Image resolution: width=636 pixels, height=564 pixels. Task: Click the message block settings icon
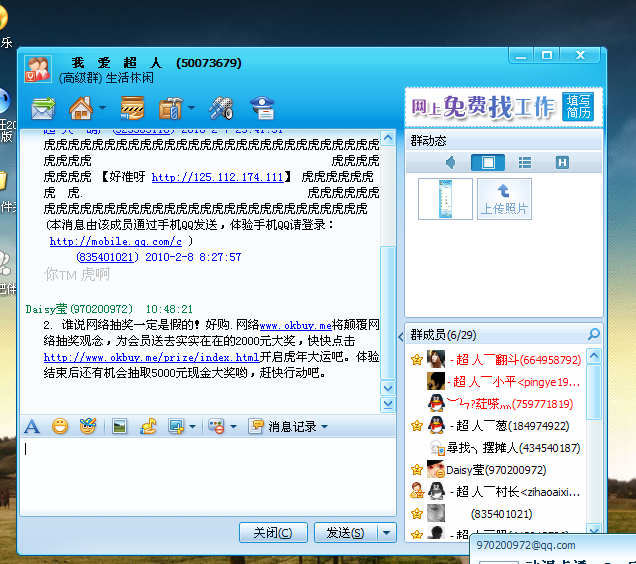click(x=216, y=426)
